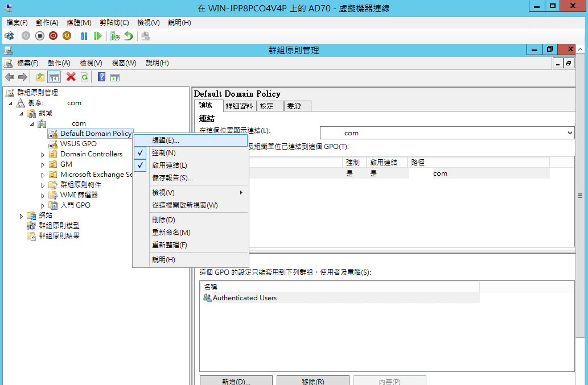Switch to the 委派 tab

pyautogui.click(x=298, y=106)
